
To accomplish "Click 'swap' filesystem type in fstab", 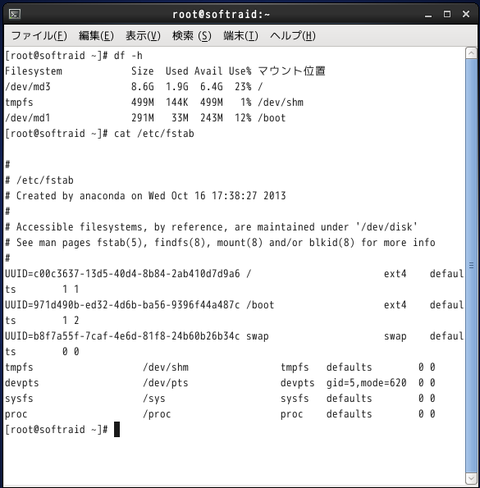I will [395, 336].
